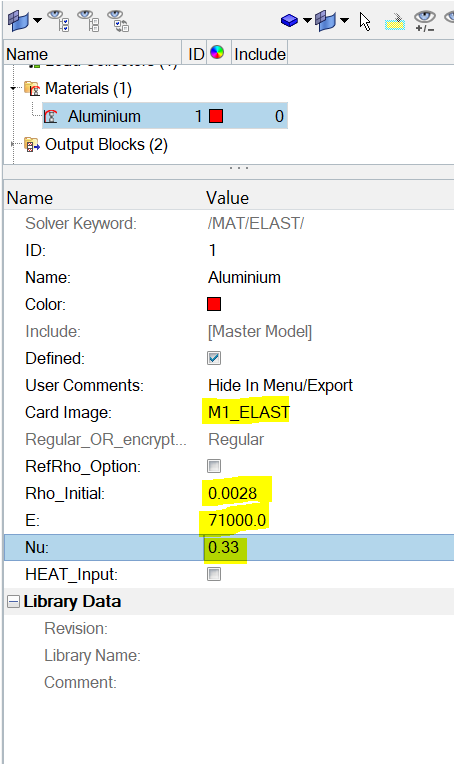455x765 pixels.
Task: Edit the Nu value 0.33
Action: [x=223, y=547]
